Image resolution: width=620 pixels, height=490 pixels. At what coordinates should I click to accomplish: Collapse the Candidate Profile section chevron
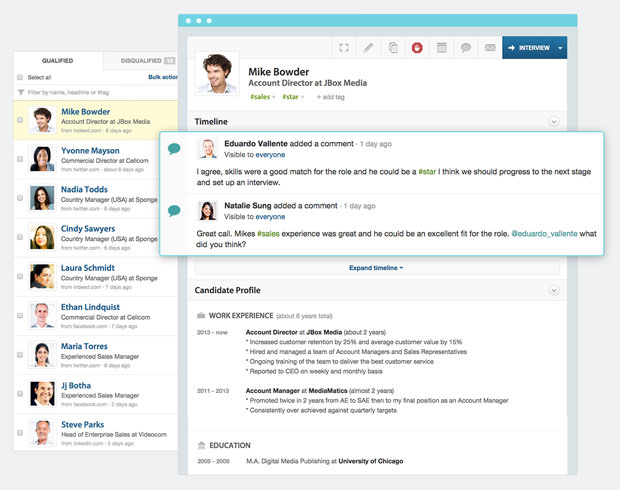[x=554, y=290]
